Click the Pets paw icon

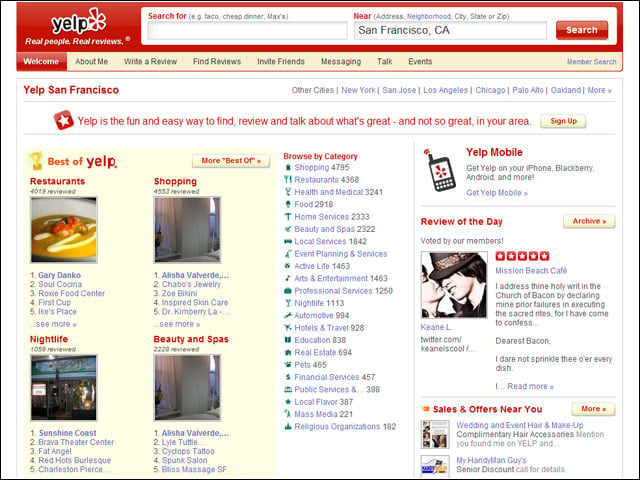pos(288,364)
